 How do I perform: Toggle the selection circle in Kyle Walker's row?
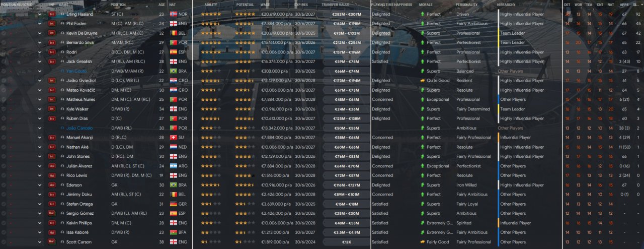4,109
